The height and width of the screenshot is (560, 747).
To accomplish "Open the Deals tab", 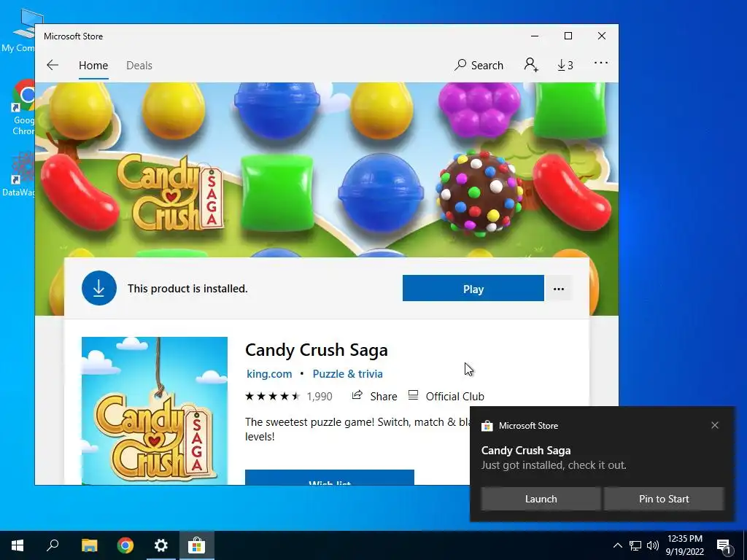I will coord(139,66).
